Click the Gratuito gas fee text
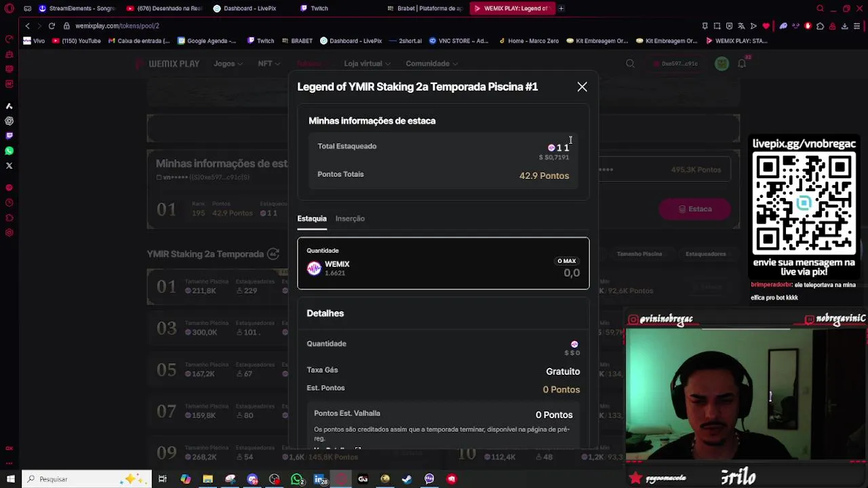Viewport: 868px width, 488px height. (563, 371)
